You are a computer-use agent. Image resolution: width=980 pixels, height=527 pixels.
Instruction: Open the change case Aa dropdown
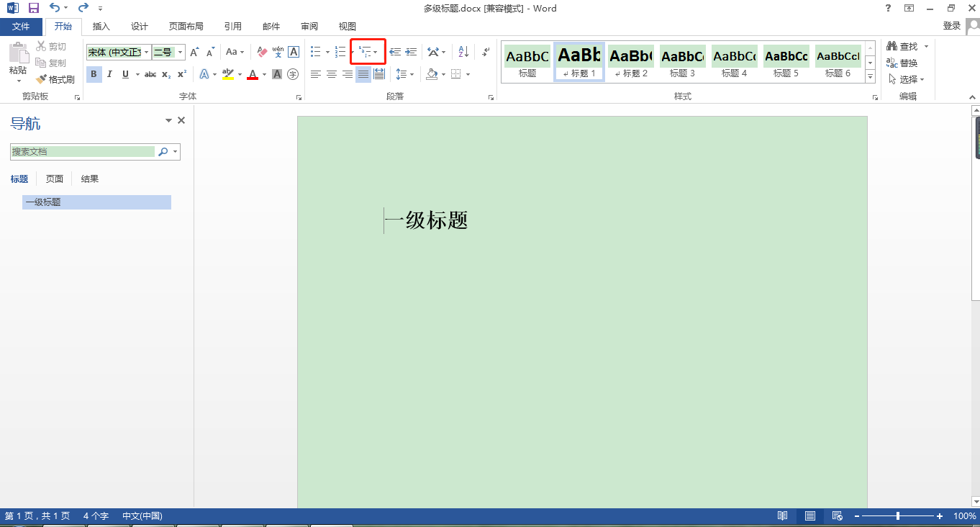[x=235, y=53]
